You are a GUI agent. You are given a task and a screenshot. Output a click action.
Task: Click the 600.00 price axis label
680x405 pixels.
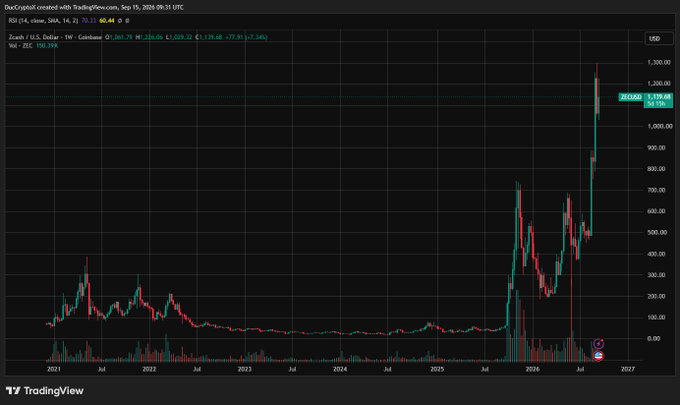pos(656,211)
